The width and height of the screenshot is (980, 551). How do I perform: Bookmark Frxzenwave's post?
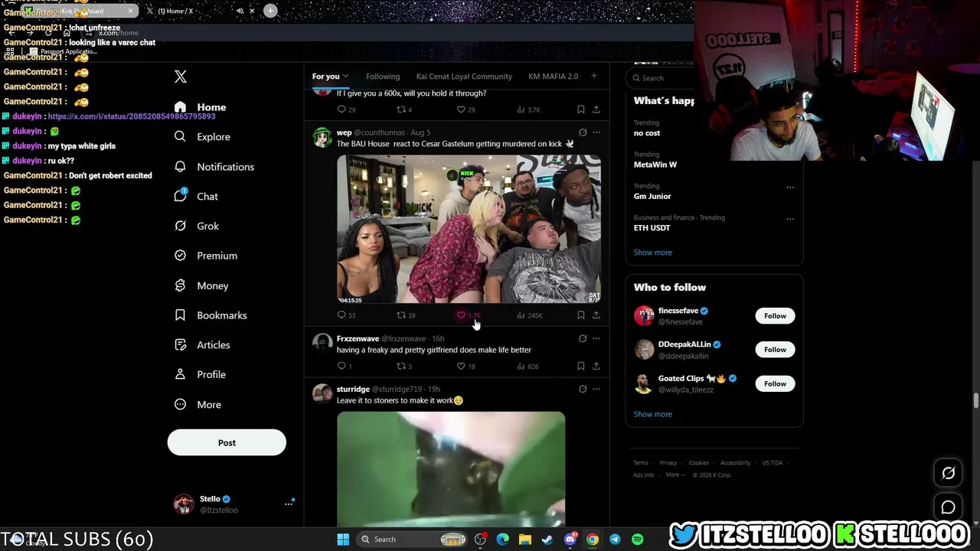[581, 367]
